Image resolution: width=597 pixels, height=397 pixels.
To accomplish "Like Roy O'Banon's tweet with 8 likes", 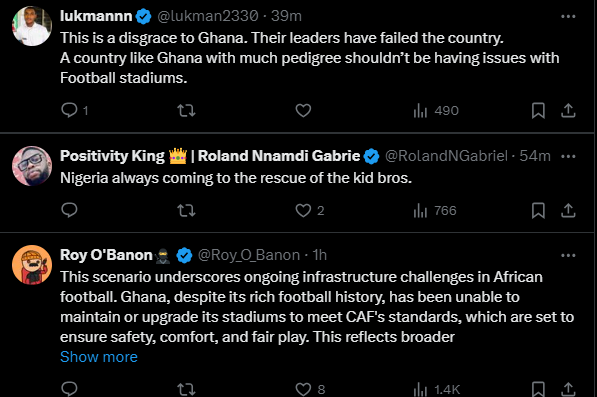I will (x=310, y=389).
